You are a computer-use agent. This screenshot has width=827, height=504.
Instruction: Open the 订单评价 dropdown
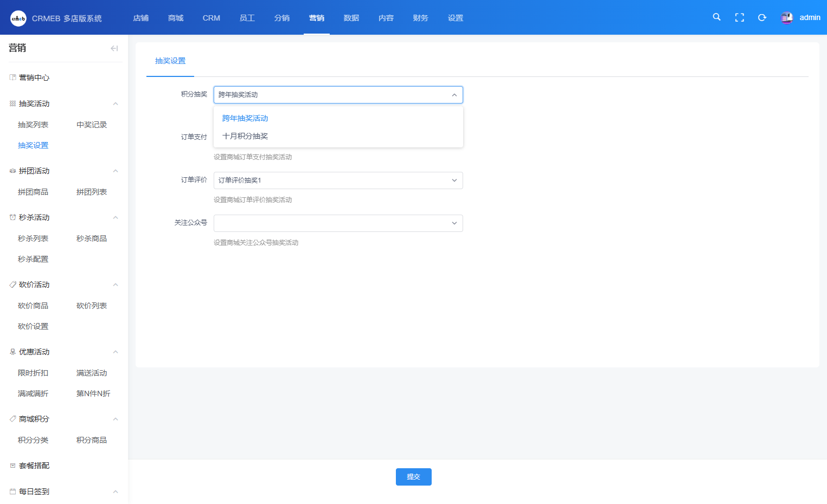338,180
